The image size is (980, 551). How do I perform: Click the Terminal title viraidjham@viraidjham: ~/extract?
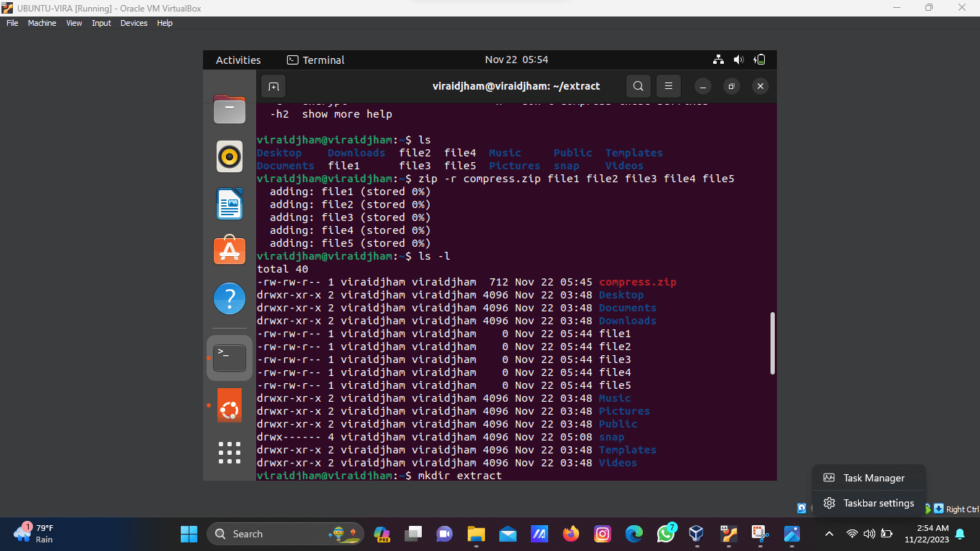coord(516,86)
